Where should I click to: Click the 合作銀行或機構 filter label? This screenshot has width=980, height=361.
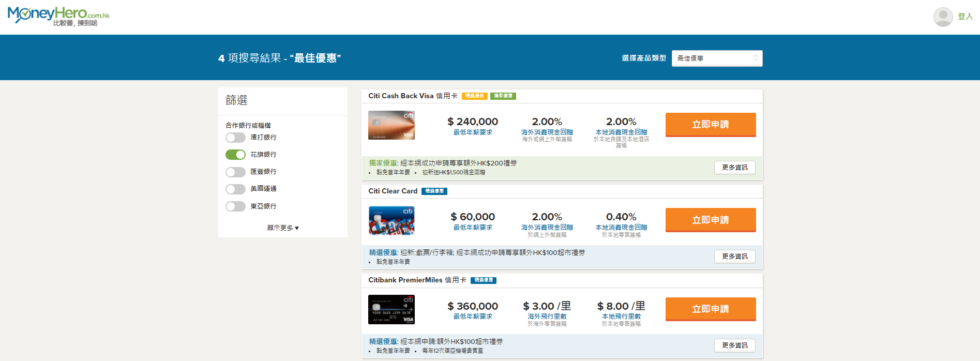pos(248,126)
